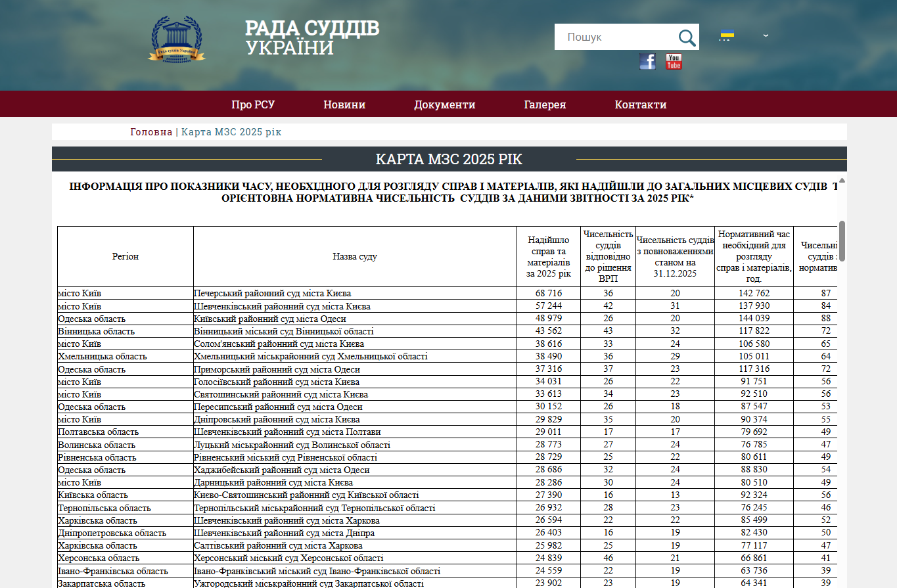This screenshot has height=588, width=897.
Task: Navigate to the Контакти menu item
Action: click(x=640, y=104)
